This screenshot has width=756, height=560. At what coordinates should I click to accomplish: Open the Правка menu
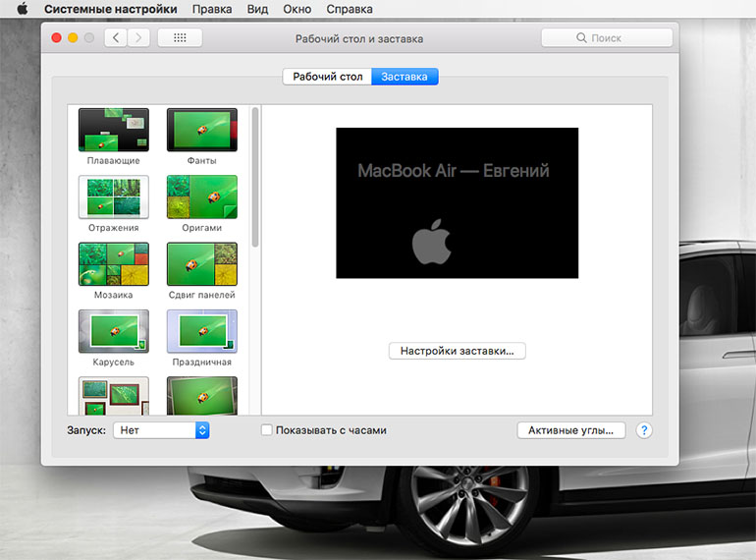coord(212,9)
